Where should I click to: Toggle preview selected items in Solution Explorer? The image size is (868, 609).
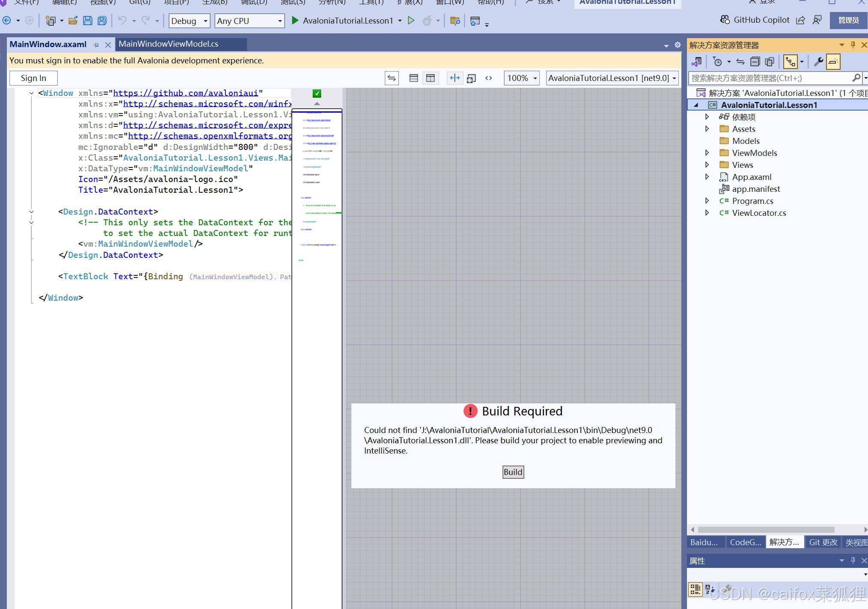[833, 62]
